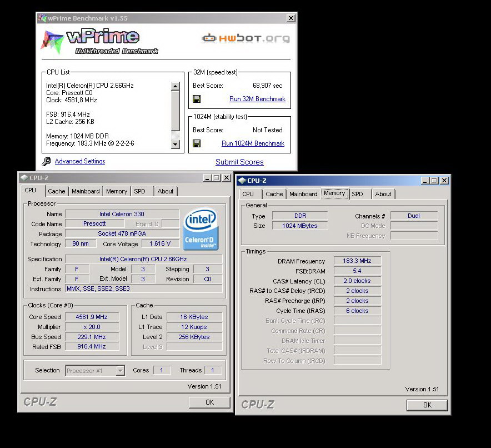
Task: Click the wPrime logo graphic
Action: (99, 42)
